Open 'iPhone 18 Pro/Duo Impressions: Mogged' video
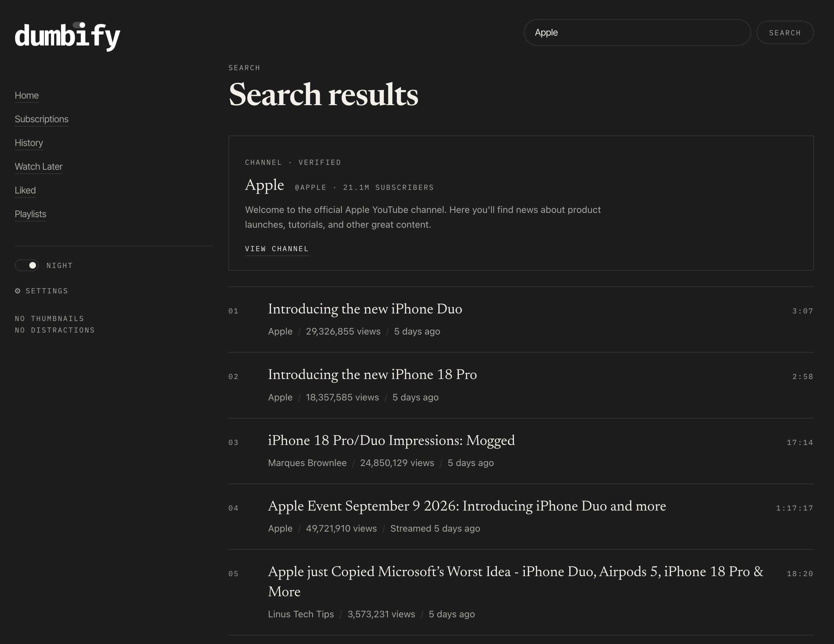The height and width of the screenshot is (644, 834). tap(391, 441)
